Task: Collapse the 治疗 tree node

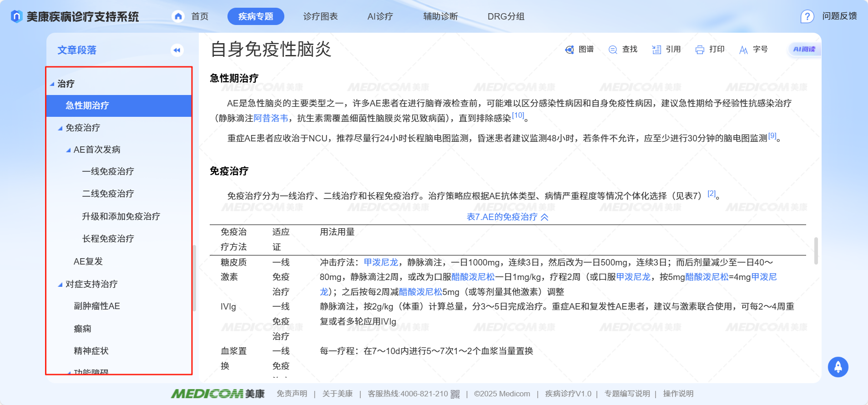Action: point(52,84)
